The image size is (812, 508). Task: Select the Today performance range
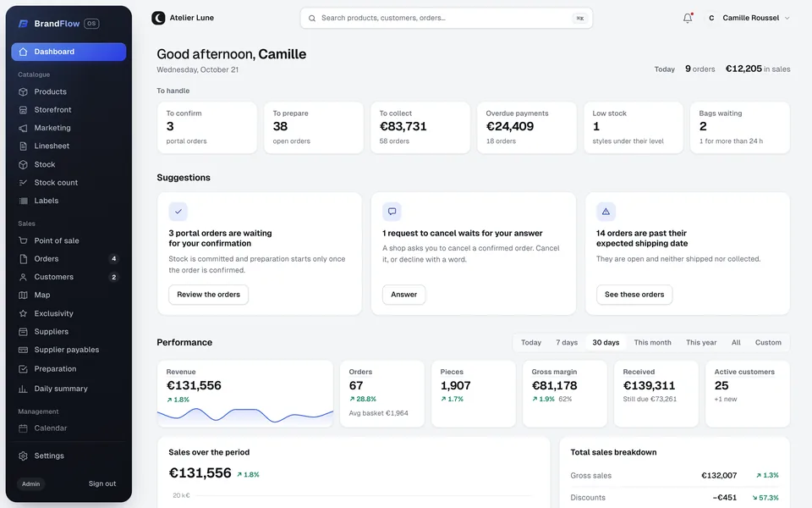[531, 343]
